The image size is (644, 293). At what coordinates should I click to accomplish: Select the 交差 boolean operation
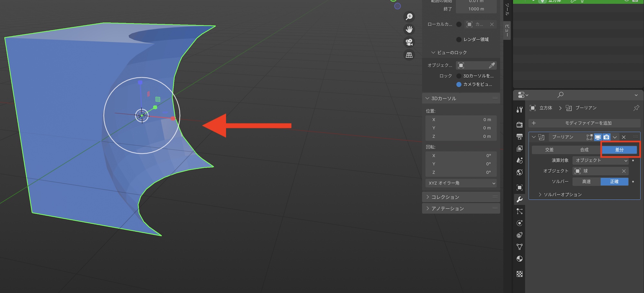[549, 150]
